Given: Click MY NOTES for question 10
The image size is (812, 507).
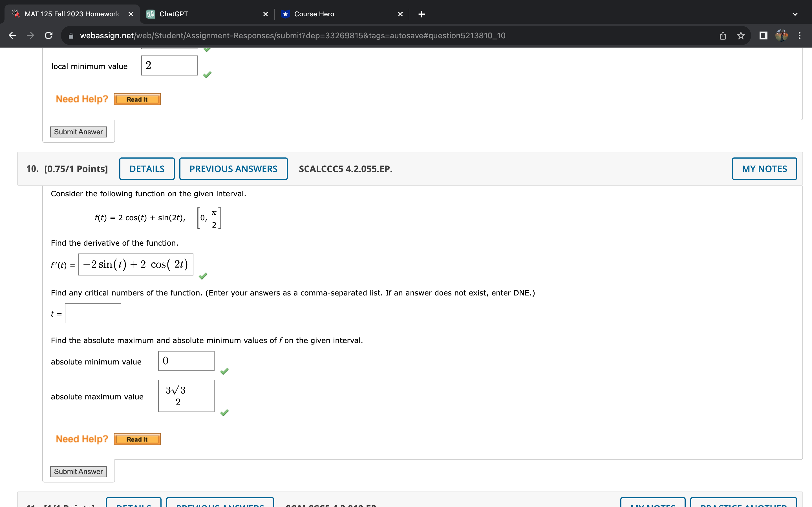Looking at the screenshot, I should 764,169.
